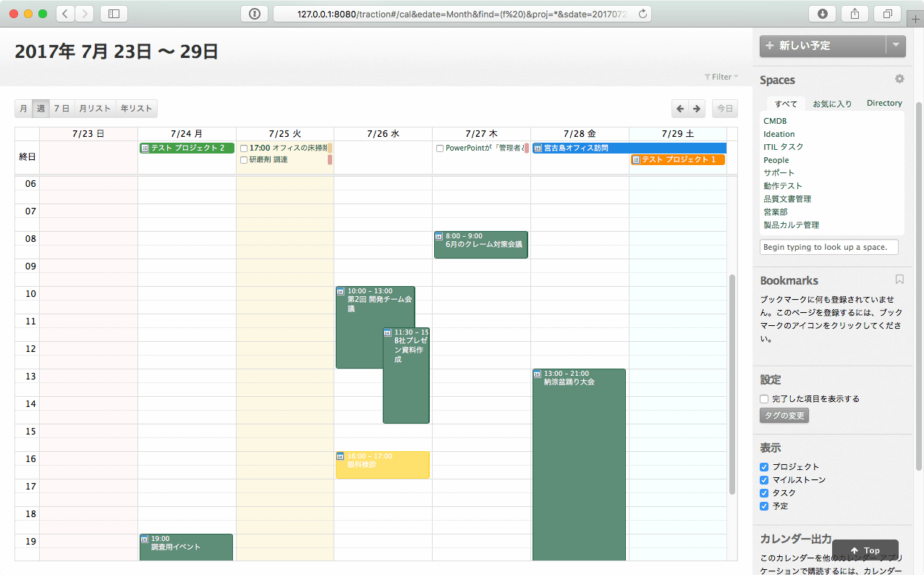Check off the オフィスの床掃除 task

[x=244, y=148]
